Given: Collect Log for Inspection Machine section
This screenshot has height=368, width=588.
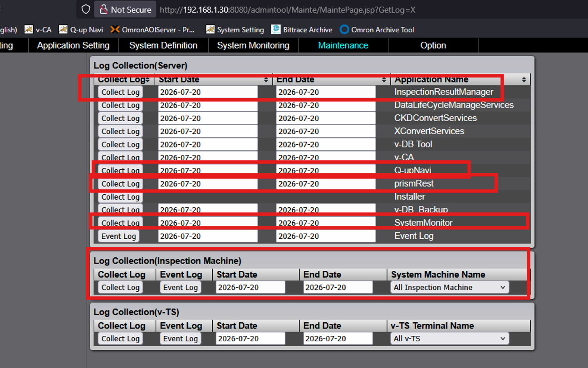Looking at the screenshot, I should click(120, 288).
